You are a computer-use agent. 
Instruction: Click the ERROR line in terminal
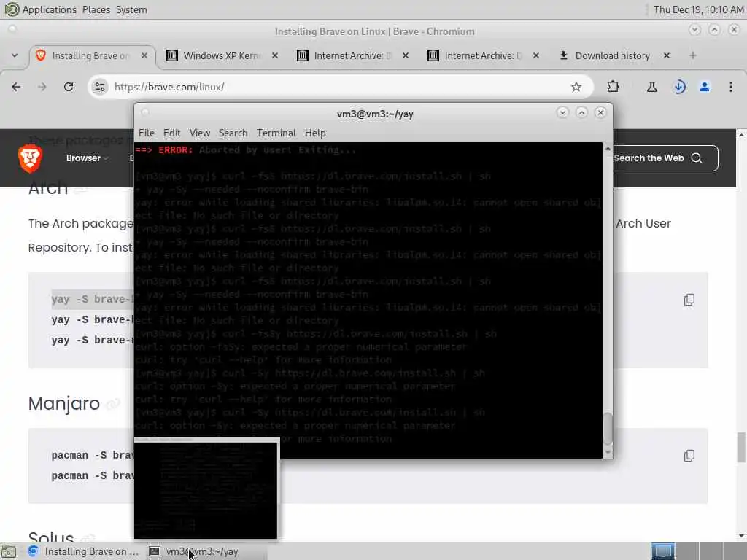245,150
